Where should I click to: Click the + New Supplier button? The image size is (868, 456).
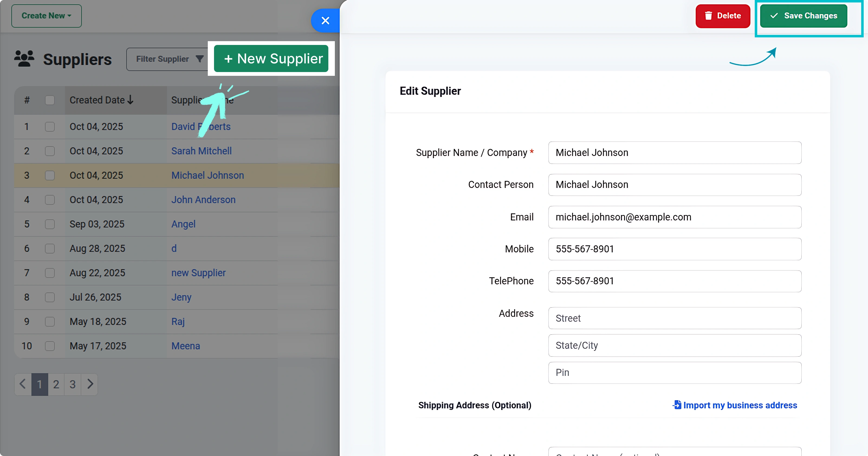coord(271,58)
